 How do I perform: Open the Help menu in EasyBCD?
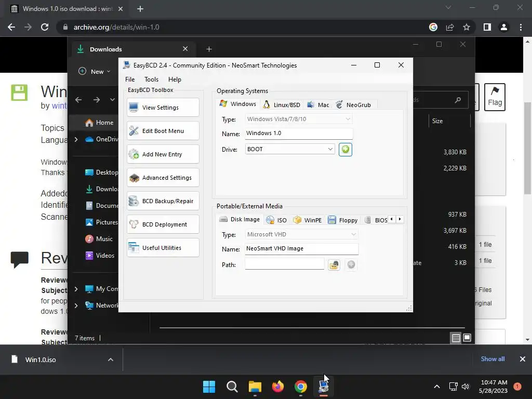pos(175,79)
